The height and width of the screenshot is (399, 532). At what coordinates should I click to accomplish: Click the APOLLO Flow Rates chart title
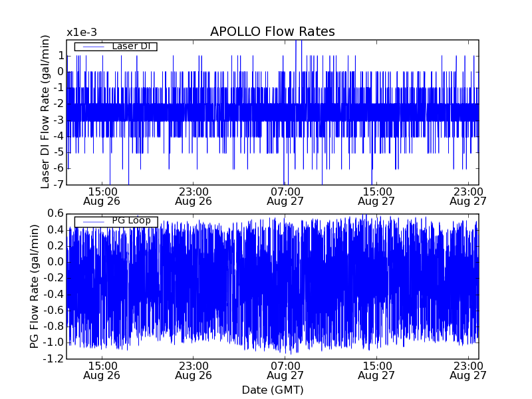point(272,32)
